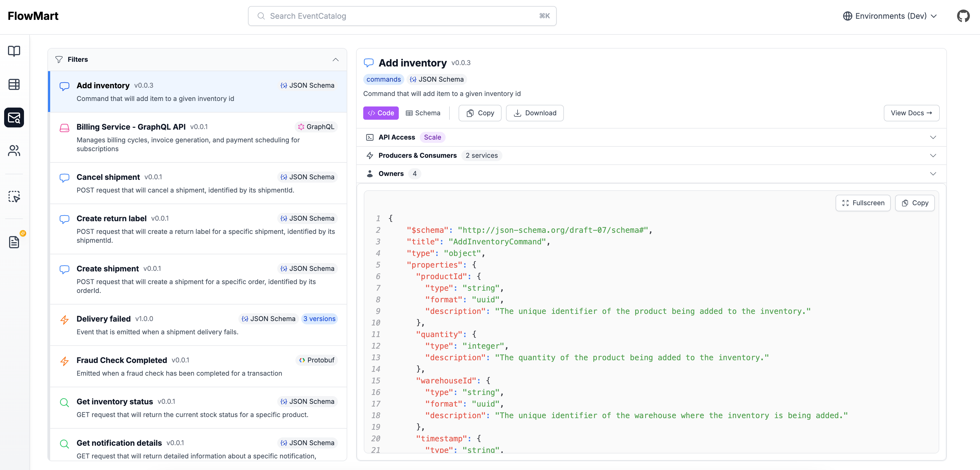Viewport: 980px width, 470px height.
Task: Open the GitHub icon in header
Action: (x=963, y=16)
